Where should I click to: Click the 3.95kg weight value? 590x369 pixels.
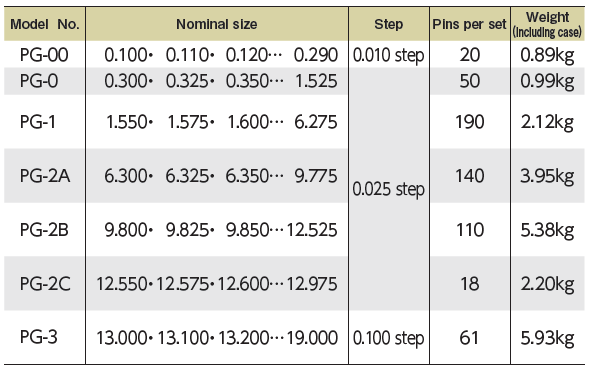[547, 176]
